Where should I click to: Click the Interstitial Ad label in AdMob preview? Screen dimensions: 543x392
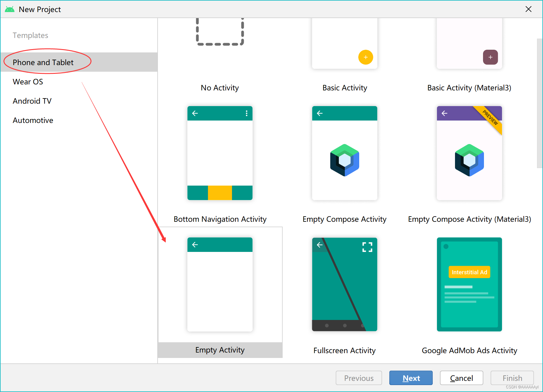(469, 272)
